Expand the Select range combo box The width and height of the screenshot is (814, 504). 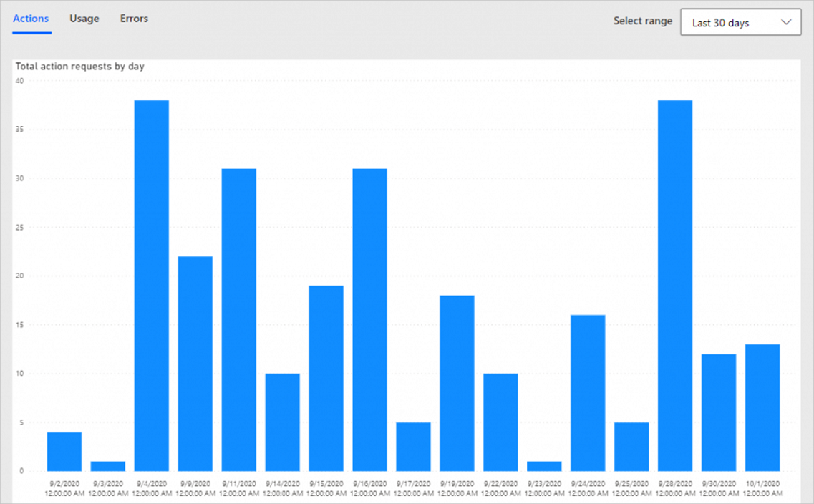(x=740, y=21)
